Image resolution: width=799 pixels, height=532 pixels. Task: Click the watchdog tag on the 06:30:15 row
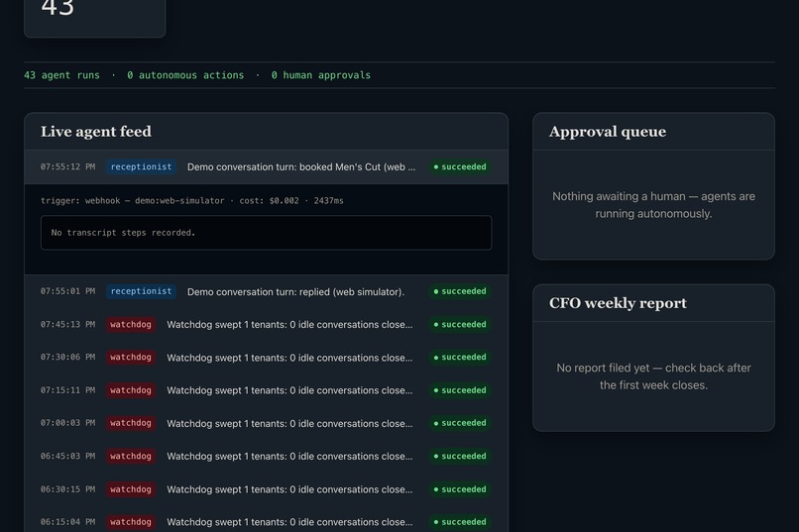pyautogui.click(x=131, y=489)
